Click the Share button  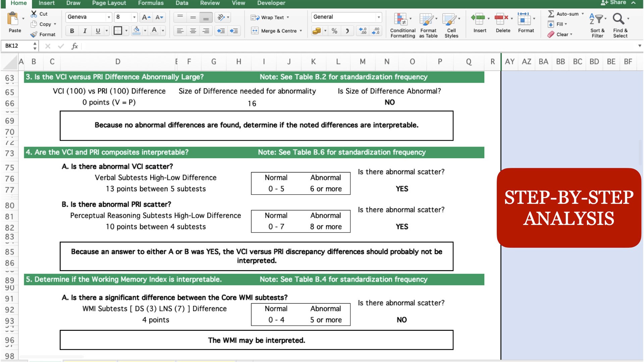click(x=617, y=2)
